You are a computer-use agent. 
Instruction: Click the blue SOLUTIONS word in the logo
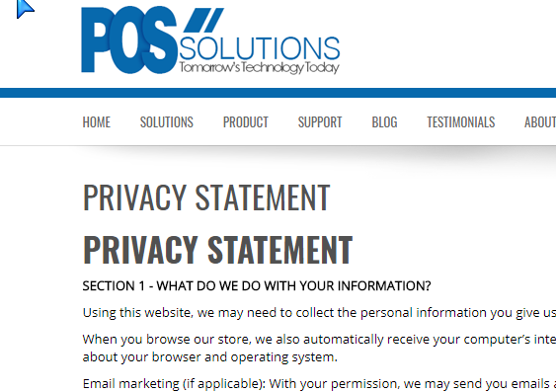pyautogui.click(x=259, y=47)
